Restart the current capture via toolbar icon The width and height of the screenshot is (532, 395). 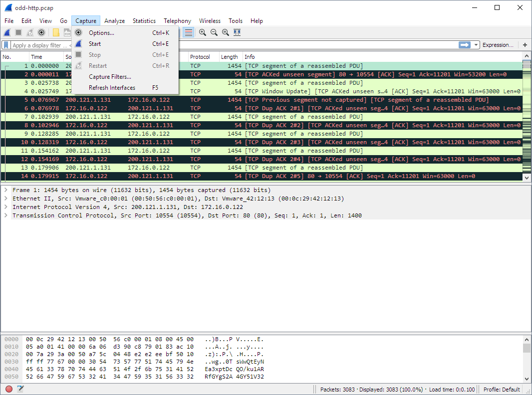[x=29, y=32]
